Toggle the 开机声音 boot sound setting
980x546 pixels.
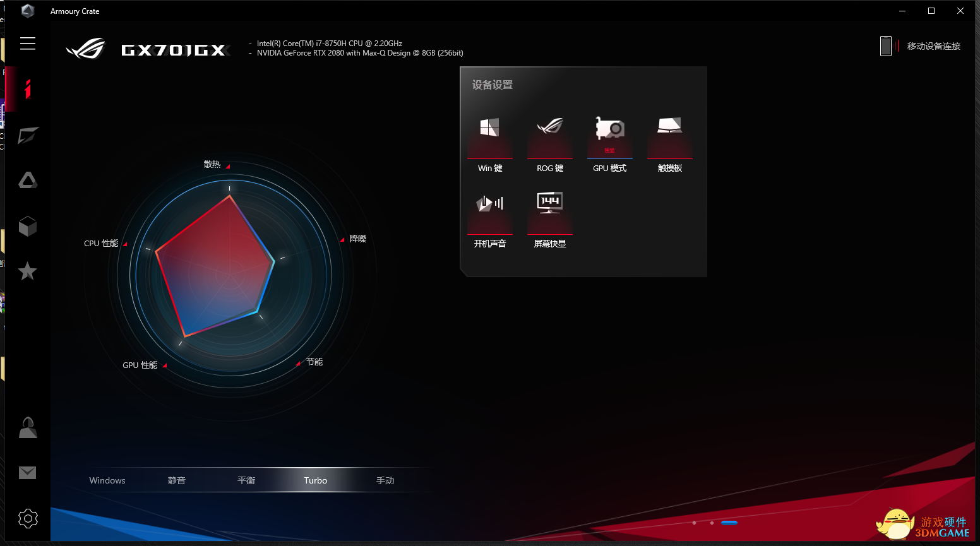click(490, 220)
